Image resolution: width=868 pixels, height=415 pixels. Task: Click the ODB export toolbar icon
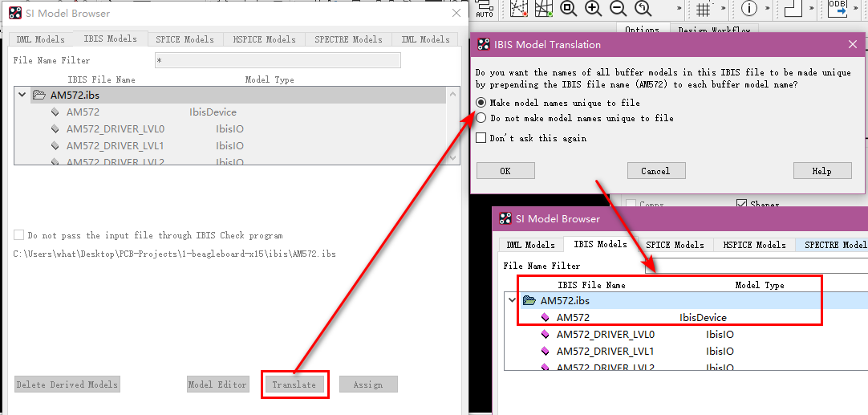click(x=838, y=8)
